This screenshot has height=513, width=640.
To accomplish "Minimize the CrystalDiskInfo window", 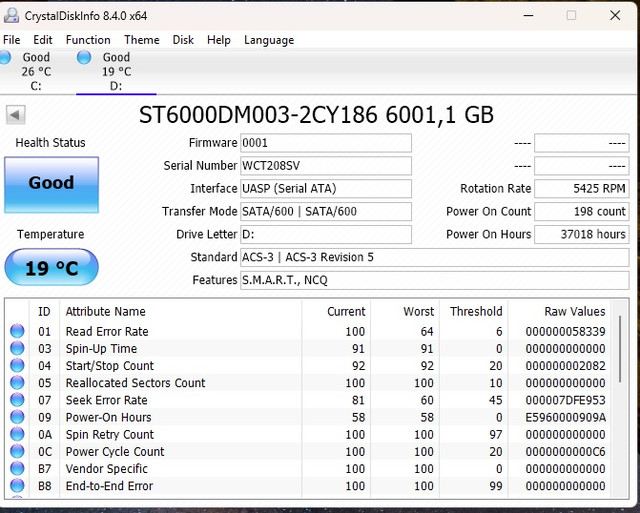I will 529,16.
